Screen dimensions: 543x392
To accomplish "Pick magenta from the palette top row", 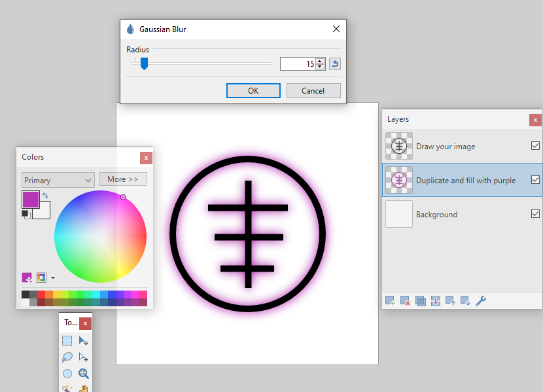I will pos(135,294).
